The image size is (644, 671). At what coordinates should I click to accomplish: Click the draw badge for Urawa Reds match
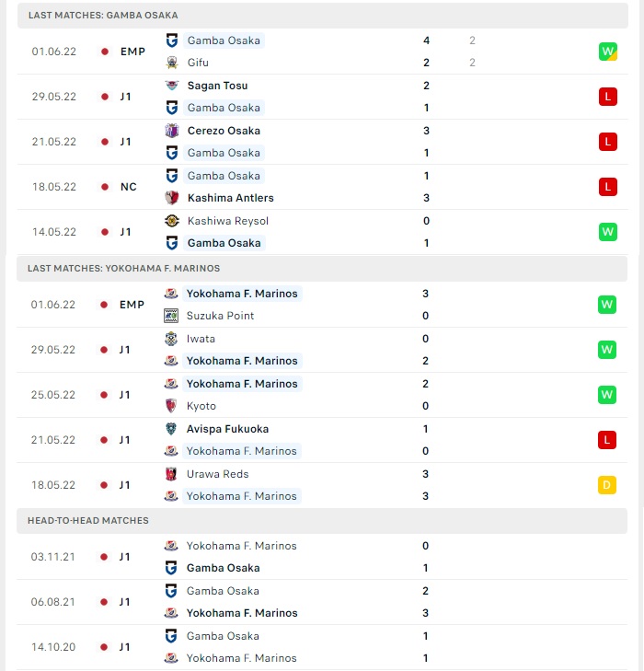point(607,485)
